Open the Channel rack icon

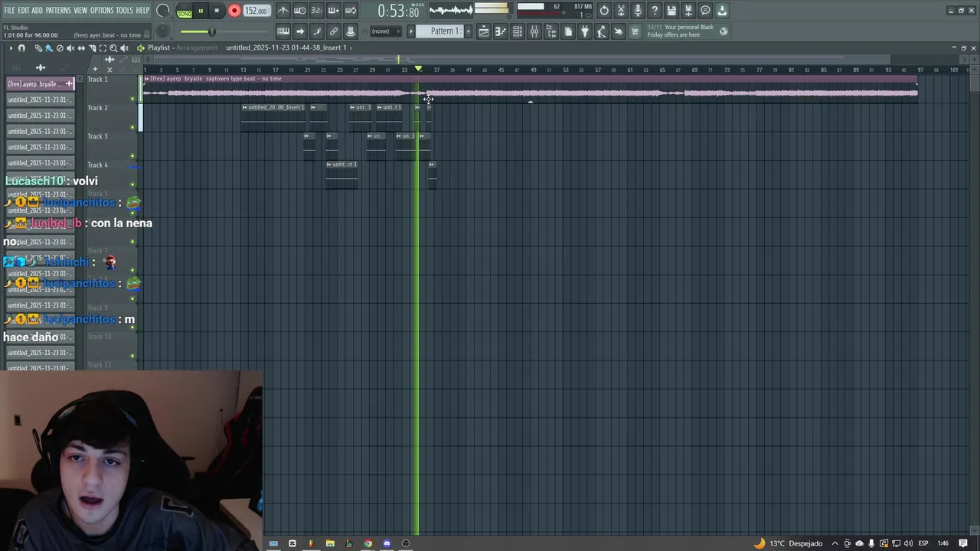(518, 31)
